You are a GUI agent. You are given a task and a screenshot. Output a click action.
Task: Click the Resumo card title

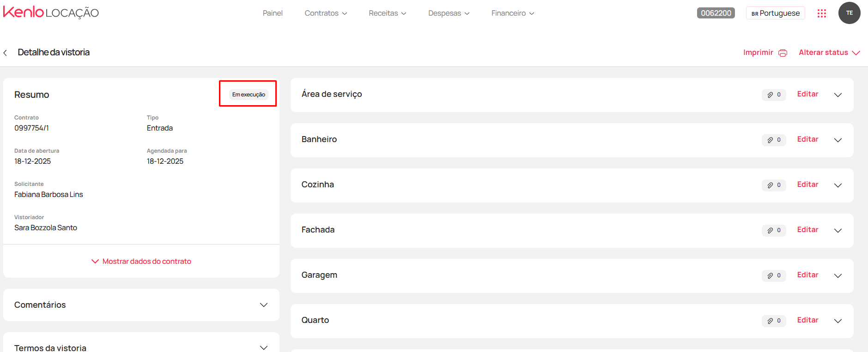click(x=31, y=95)
